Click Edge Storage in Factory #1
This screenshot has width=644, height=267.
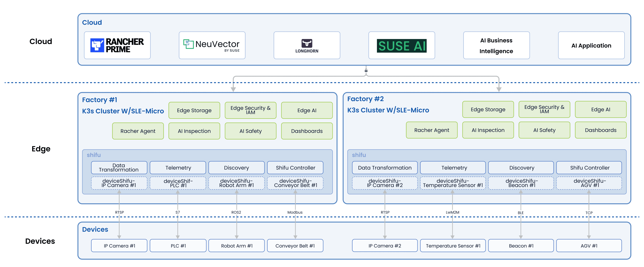point(194,110)
